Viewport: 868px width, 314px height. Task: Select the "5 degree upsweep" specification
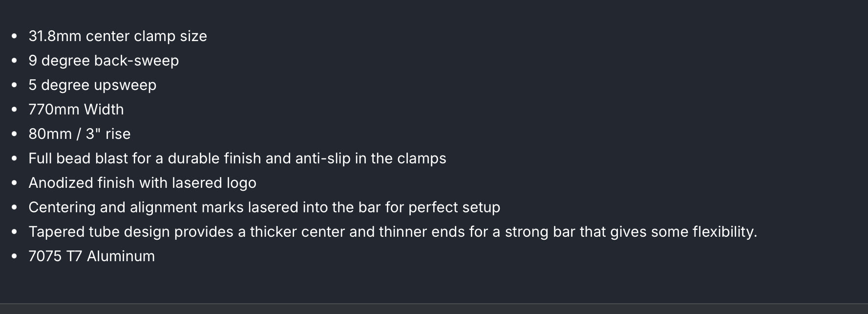coord(92,85)
